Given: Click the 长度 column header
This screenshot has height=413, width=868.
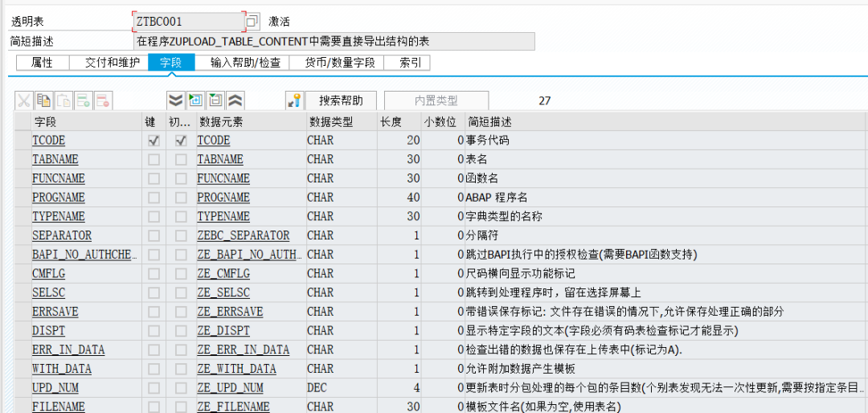Looking at the screenshot, I should point(399,122).
